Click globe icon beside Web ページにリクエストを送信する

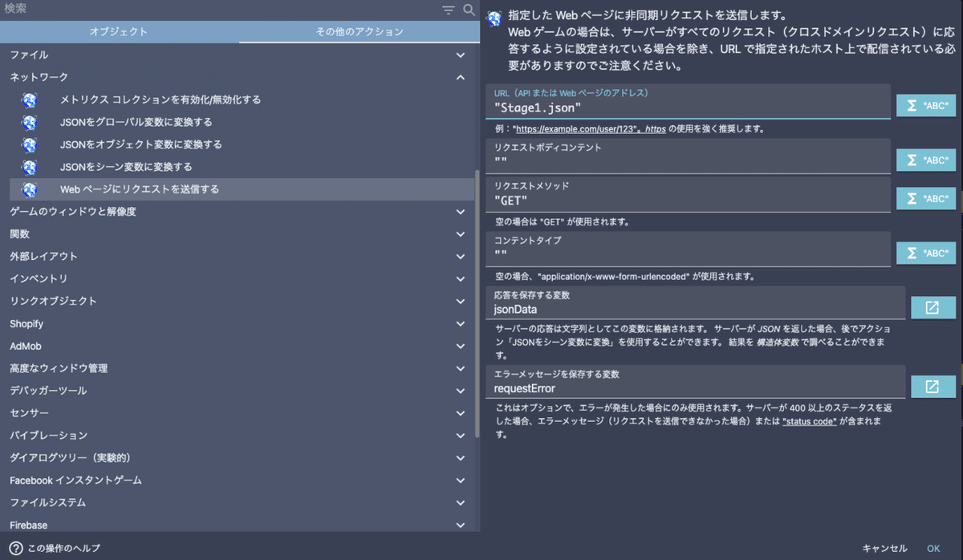[30, 190]
